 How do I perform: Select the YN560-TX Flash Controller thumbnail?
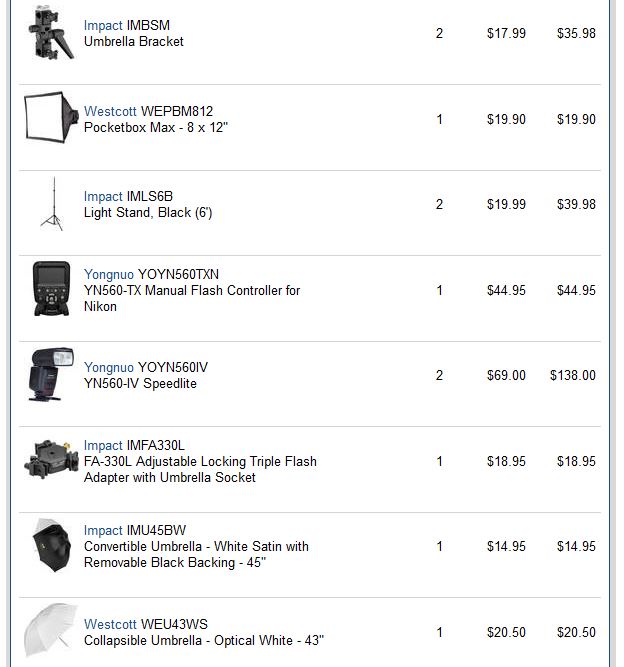pos(50,290)
